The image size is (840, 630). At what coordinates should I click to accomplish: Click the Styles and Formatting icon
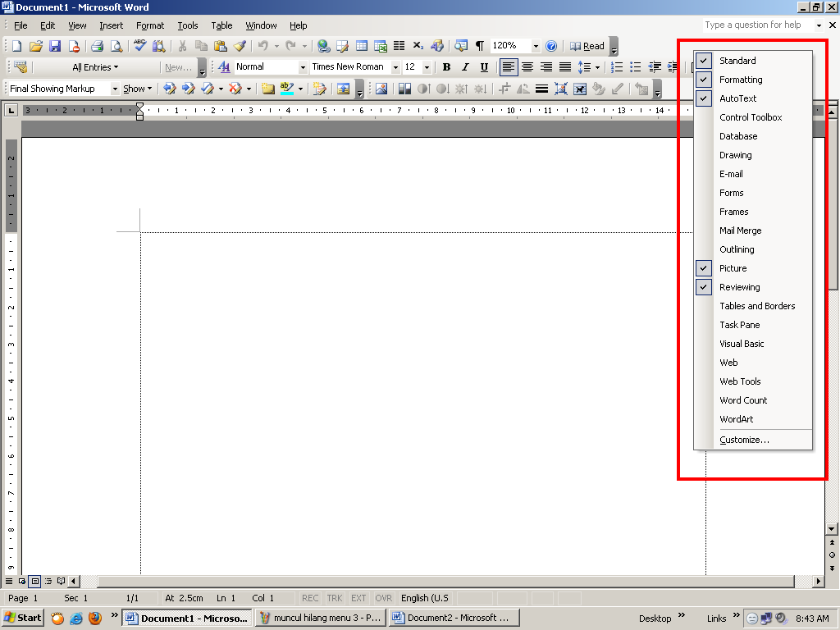pos(224,67)
